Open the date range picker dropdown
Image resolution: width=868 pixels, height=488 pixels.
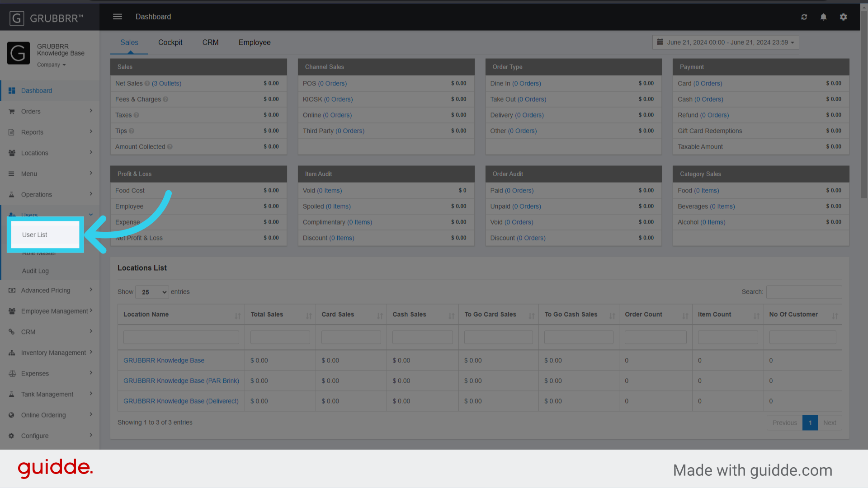(726, 42)
